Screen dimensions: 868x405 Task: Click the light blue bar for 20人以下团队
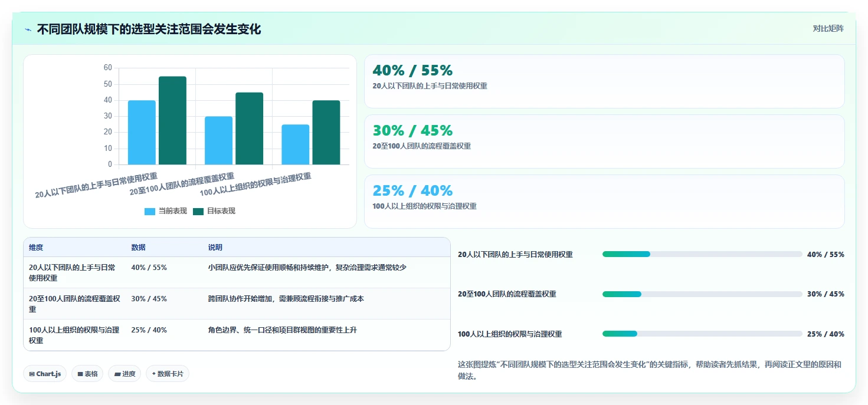click(x=142, y=132)
